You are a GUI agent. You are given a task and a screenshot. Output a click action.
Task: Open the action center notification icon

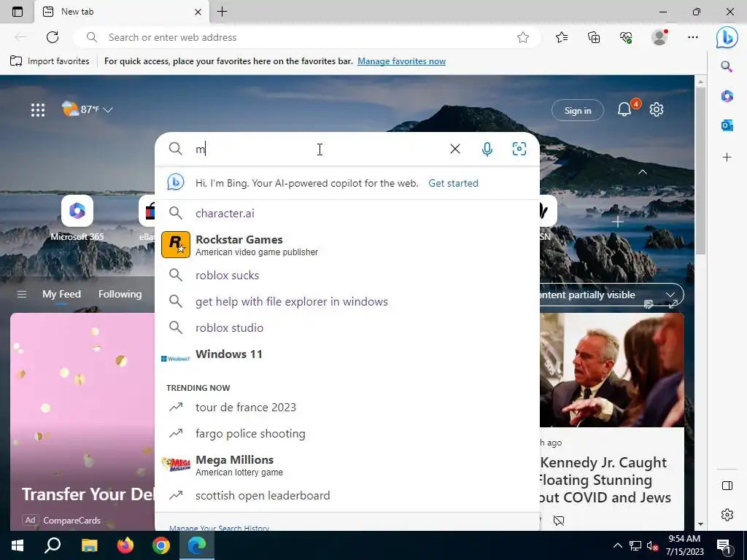pos(724,546)
